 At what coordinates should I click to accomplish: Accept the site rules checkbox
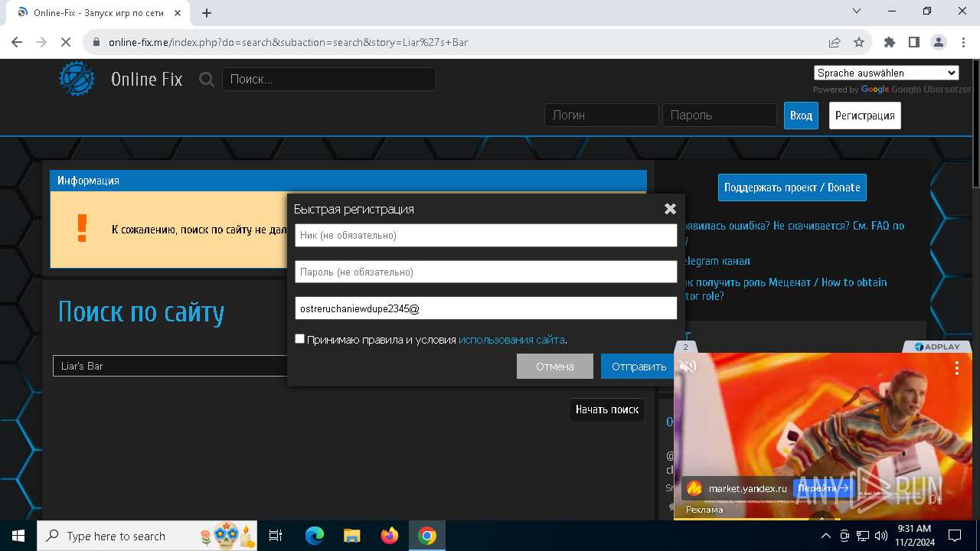coord(299,338)
